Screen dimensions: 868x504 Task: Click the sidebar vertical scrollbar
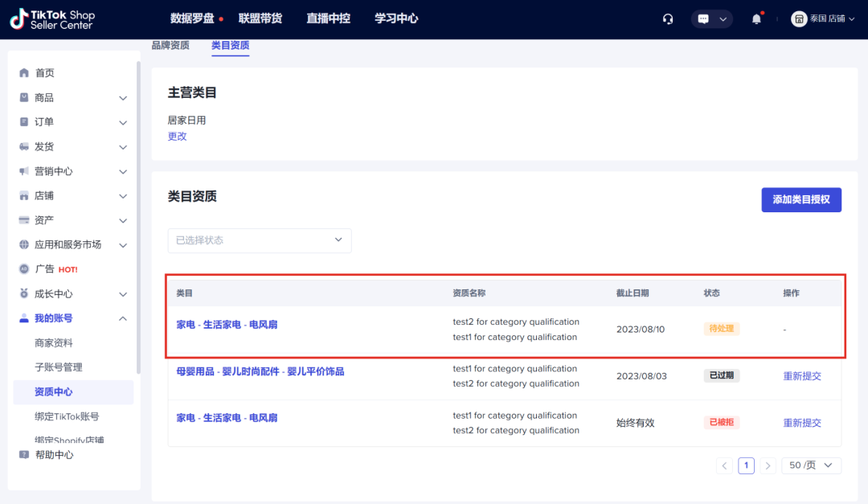click(138, 217)
